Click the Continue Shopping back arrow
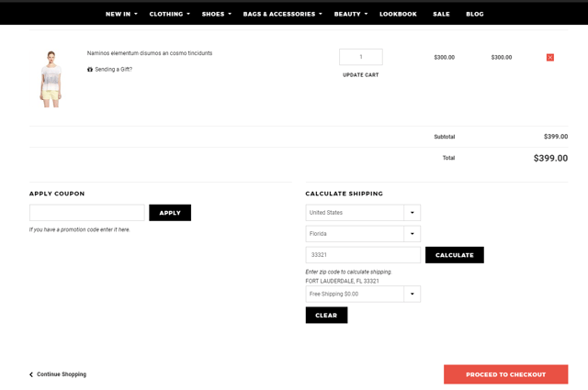Viewport: 588px width, 390px height. coord(31,374)
